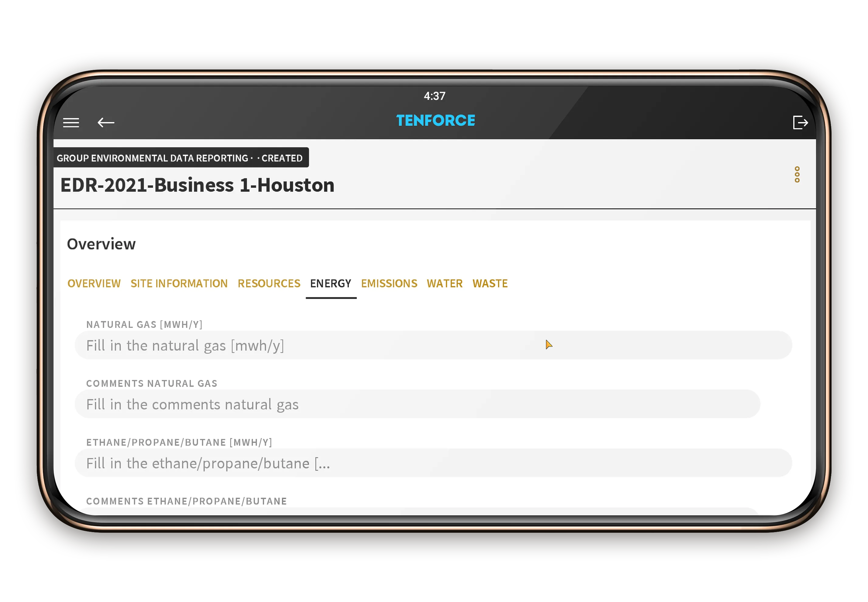Image resolution: width=868 pixels, height=602 pixels.
Task: Click the Comments Ethane/Propane/Butane label
Action: pos(186,501)
